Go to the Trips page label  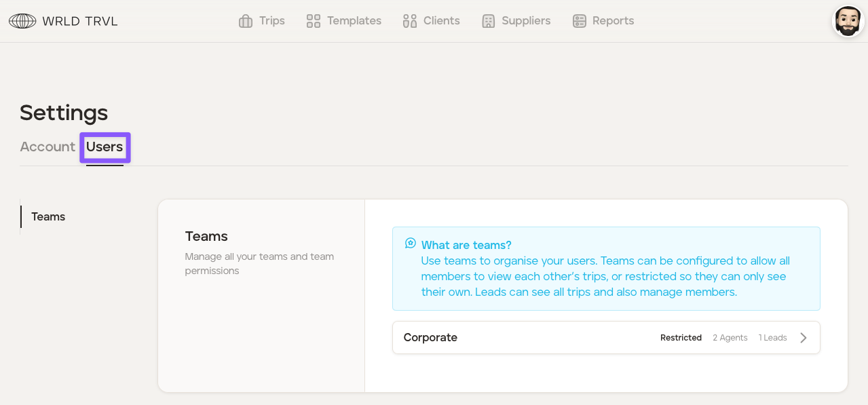[x=272, y=21]
